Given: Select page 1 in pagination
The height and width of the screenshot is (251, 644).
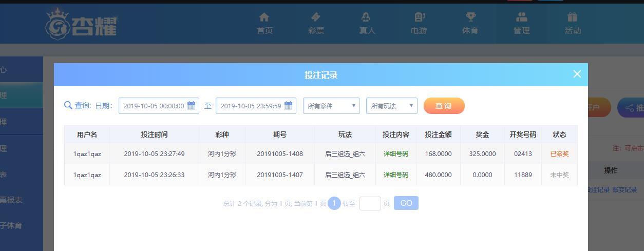Looking at the screenshot, I should pyautogui.click(x=334, y=203).
